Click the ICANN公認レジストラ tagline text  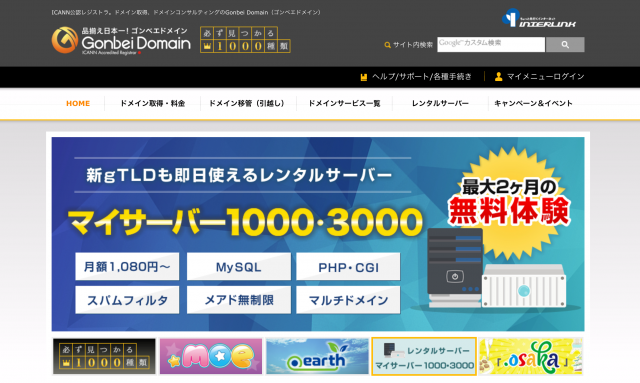tap(186, 13)
